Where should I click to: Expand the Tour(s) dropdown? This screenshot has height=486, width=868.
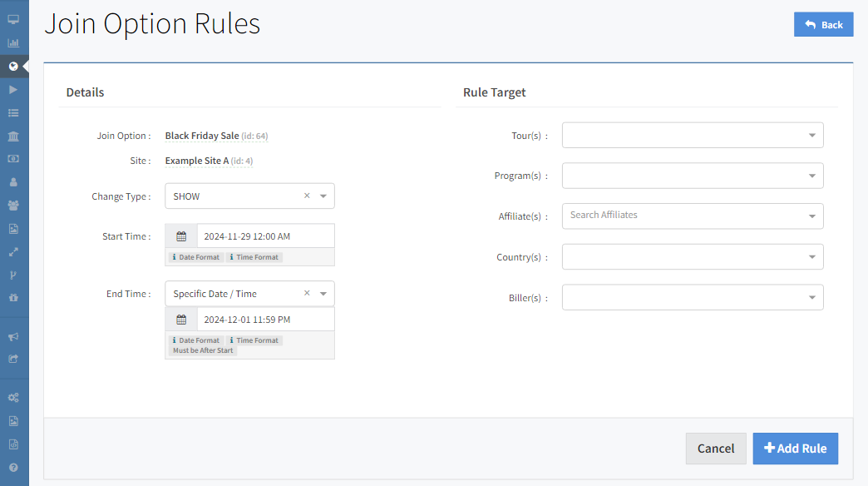pos(692,135)
